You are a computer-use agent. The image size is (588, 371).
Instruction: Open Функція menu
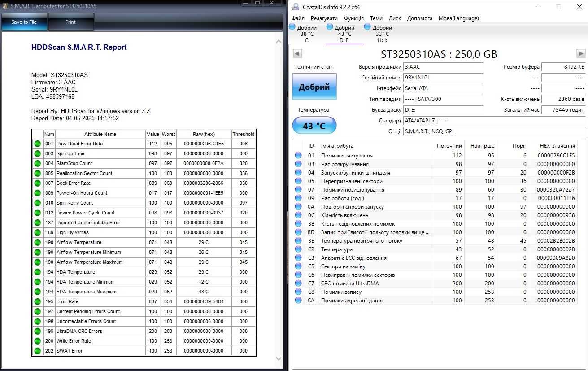[354, 18]
